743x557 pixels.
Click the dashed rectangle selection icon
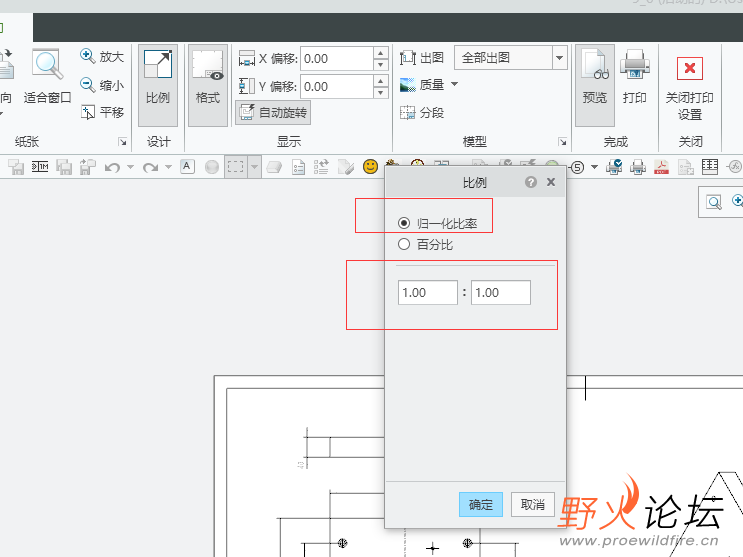(x=236, y=167)
